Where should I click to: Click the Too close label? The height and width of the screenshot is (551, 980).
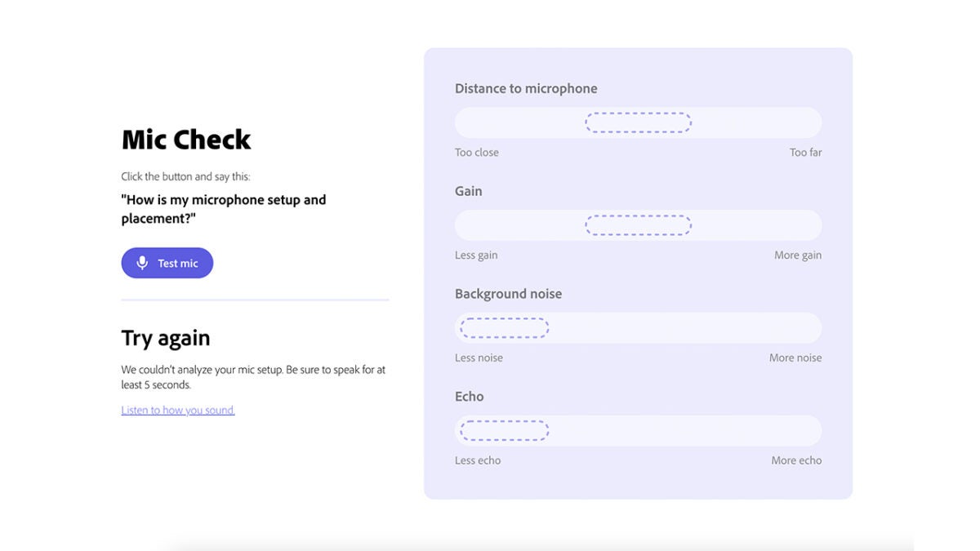click(x=477, y=153)
